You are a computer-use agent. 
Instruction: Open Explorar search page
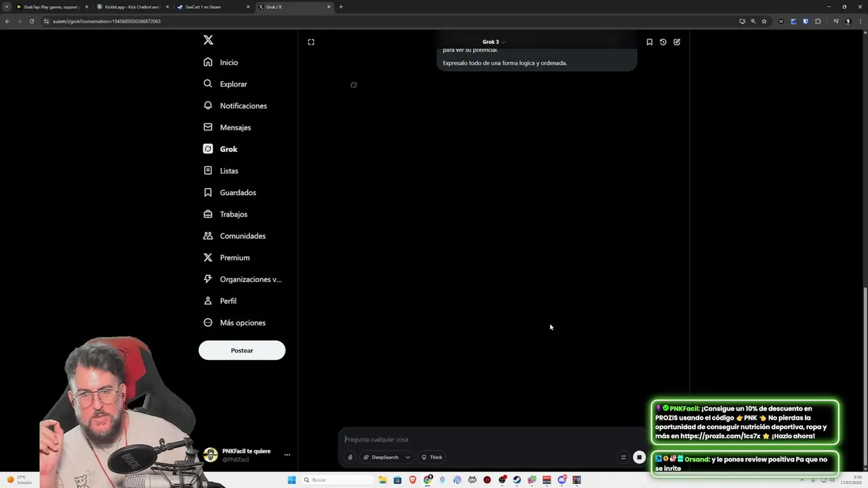point(225,84)
